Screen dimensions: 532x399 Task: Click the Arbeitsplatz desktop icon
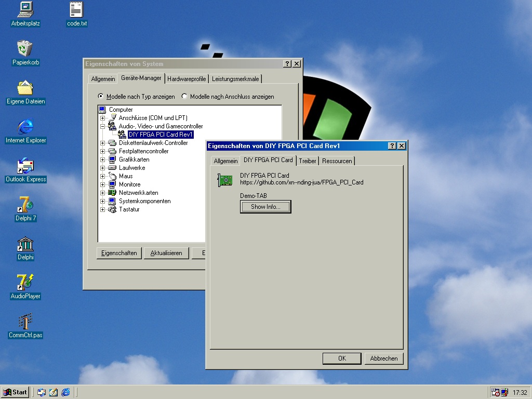pyautogui.click(x=25, y=10)
